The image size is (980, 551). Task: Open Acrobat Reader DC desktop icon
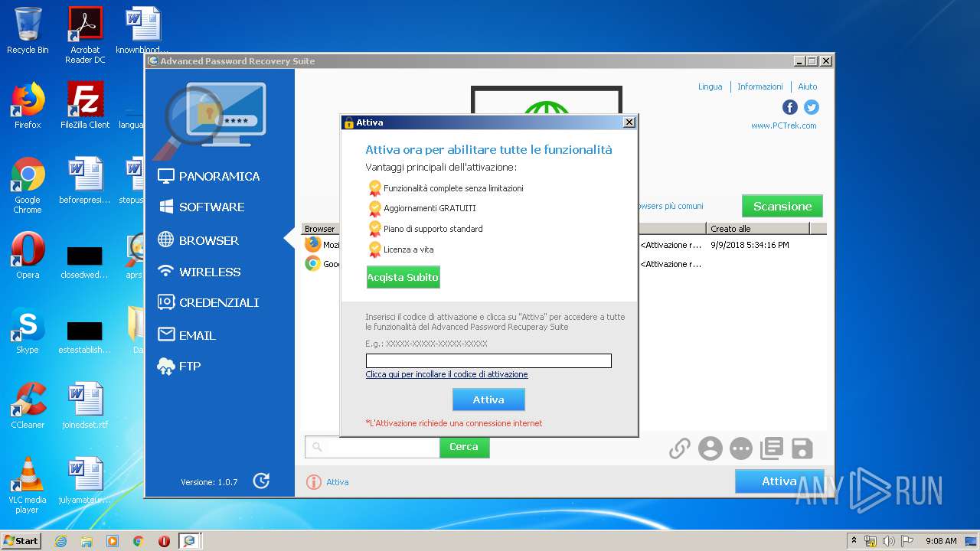(85, 35)
